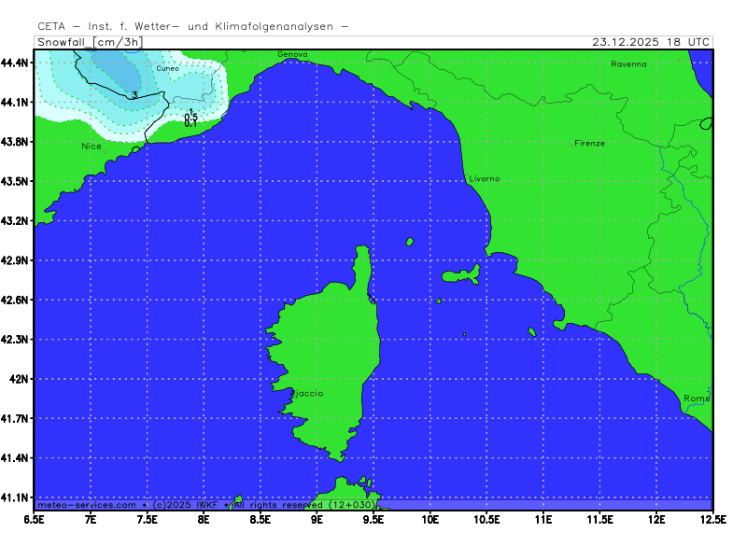Select the Cuneo city label
747x560 pixels.
(167, 69)
